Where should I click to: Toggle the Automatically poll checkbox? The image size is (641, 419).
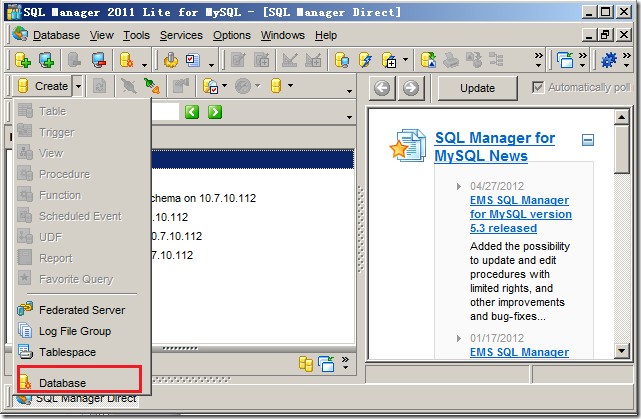(x=538, y=87)
